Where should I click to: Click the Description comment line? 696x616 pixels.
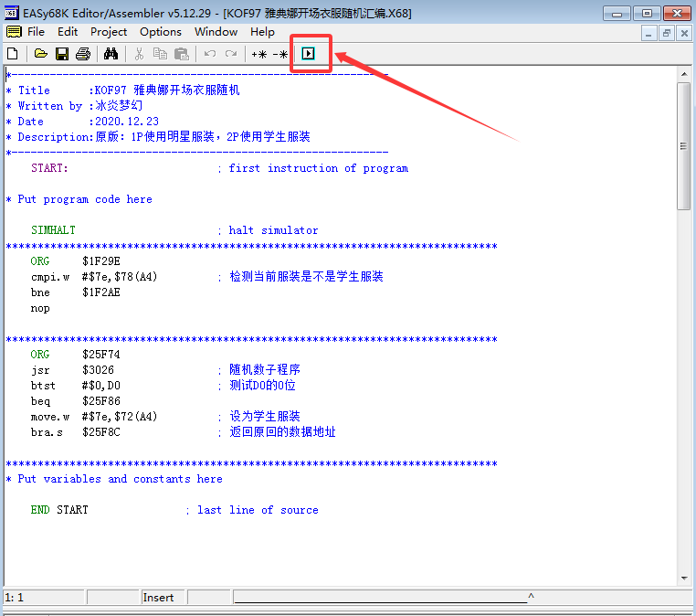point(158,137)
